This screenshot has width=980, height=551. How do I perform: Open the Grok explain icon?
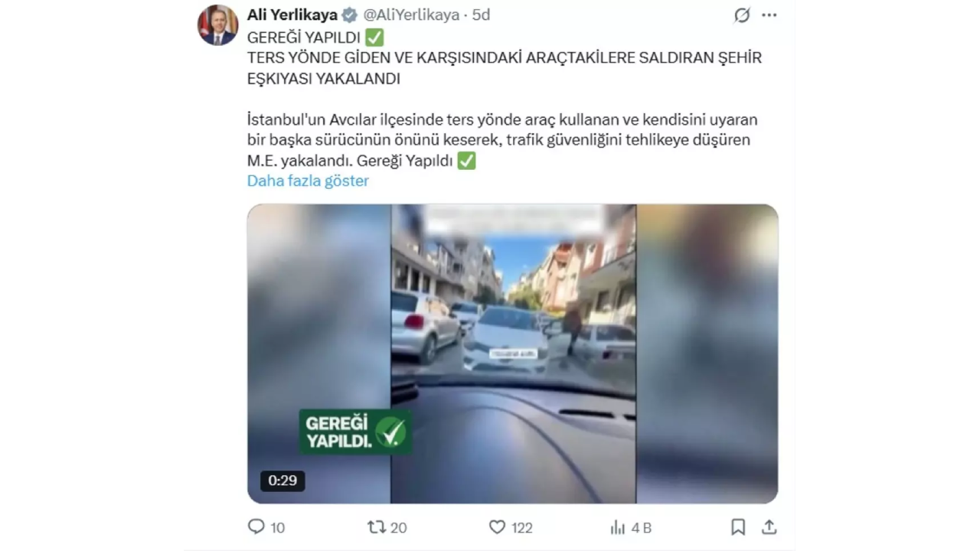coord(742,15)
